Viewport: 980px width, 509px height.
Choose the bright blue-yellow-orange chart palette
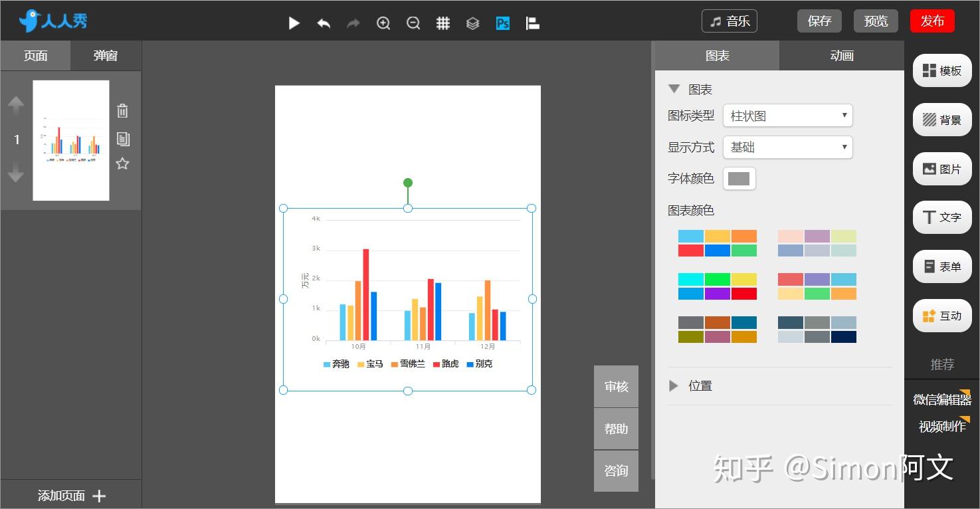click(718, 243)
